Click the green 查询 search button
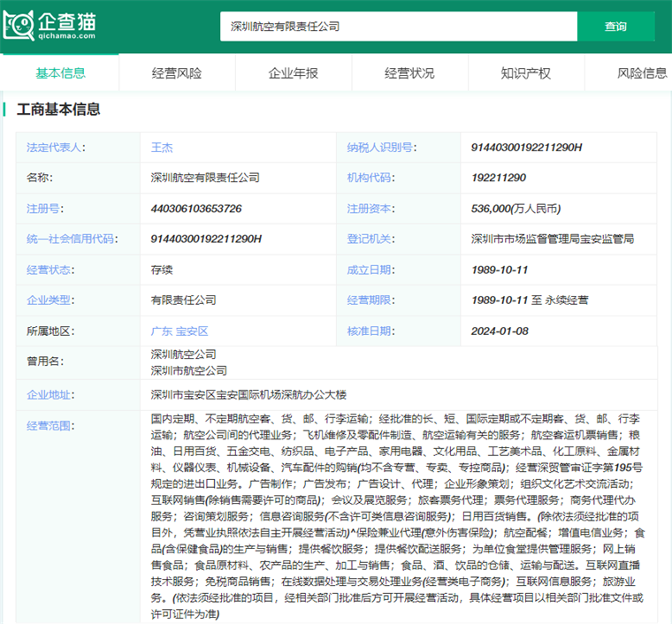Screen dimensions: 672x624 point(616,27)
